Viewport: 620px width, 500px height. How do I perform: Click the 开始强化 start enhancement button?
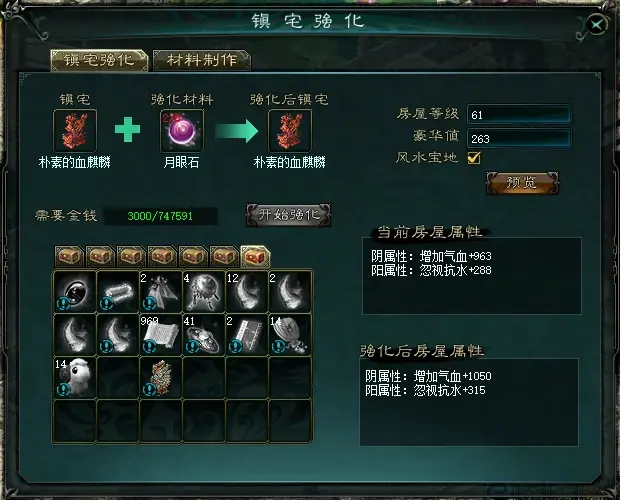coord(288,215)
